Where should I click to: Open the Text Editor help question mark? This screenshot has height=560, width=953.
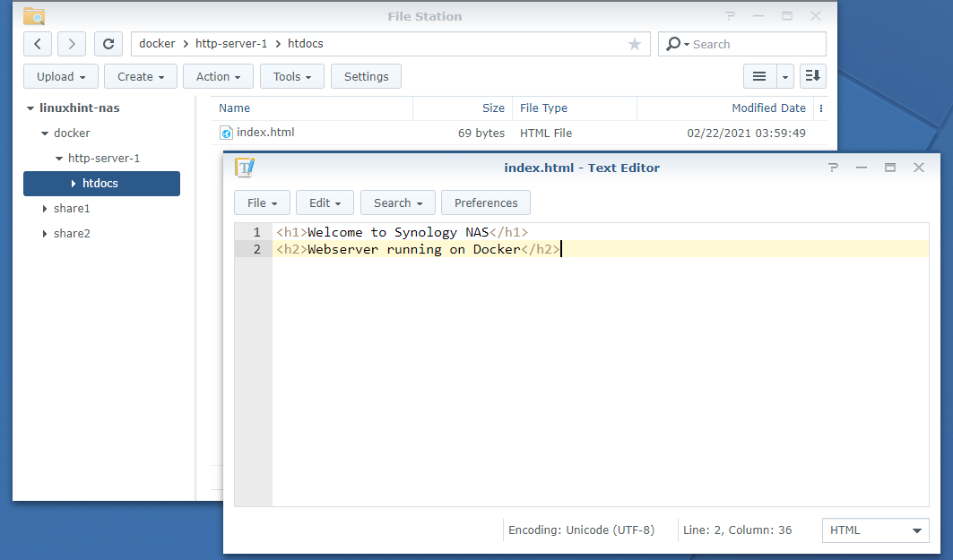point(833,168)
